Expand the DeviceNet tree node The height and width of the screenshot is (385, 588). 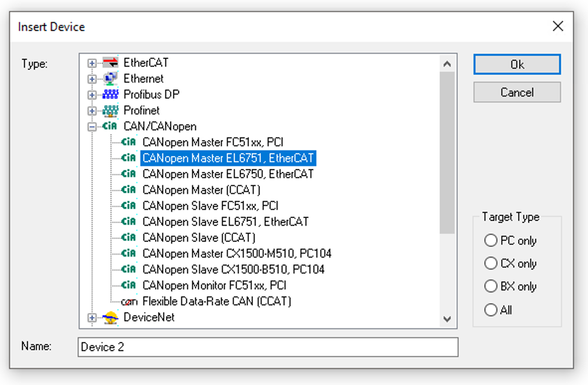tap(92, 317)
